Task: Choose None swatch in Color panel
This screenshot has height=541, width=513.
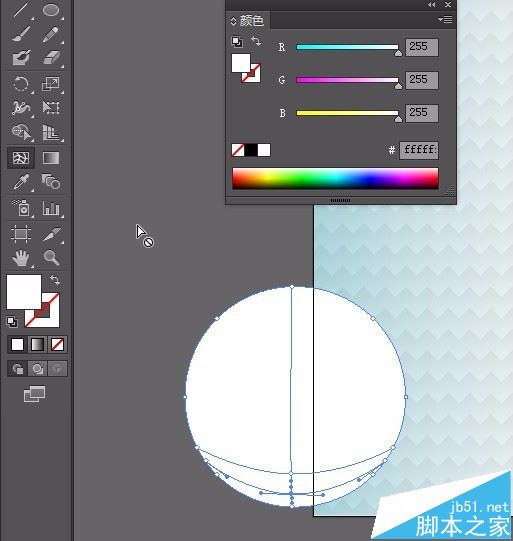Action: point(238,150)
